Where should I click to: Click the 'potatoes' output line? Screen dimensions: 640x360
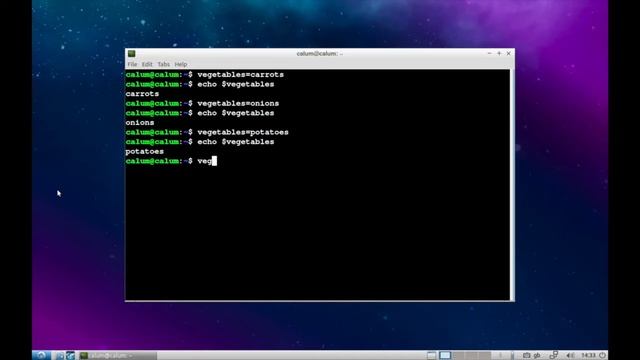point(144,152)
